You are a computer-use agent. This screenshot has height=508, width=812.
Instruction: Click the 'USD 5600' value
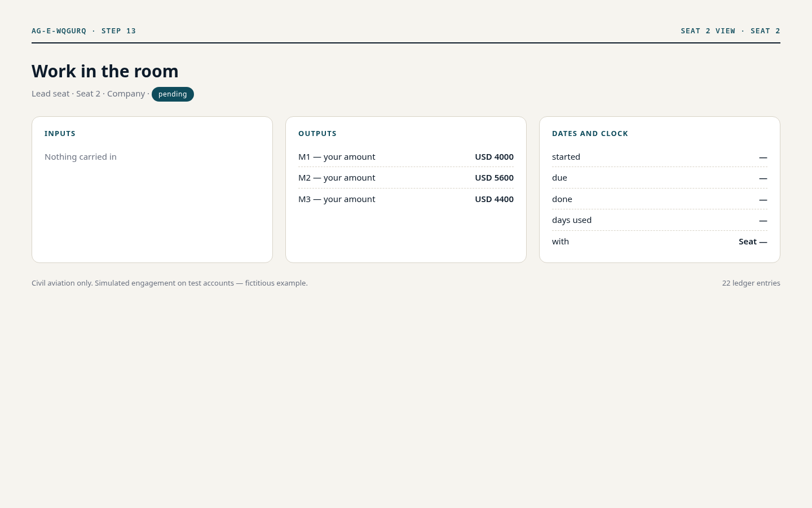point(494,178)
